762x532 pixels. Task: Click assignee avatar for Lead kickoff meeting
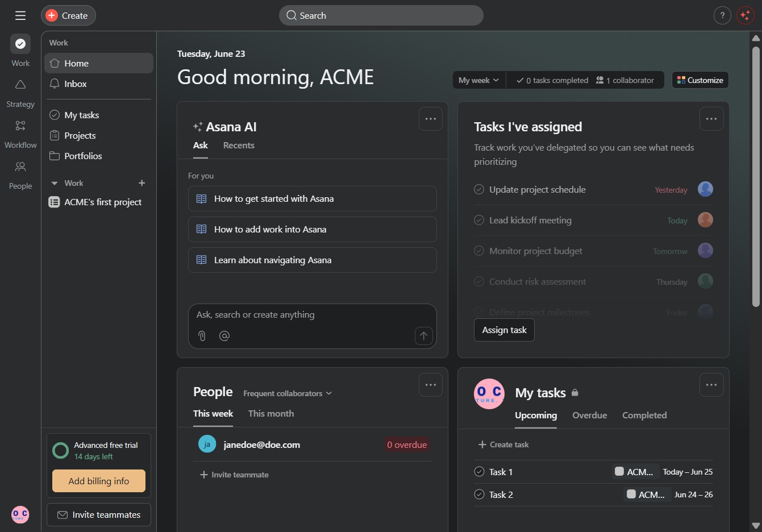(x=705, y=220)
